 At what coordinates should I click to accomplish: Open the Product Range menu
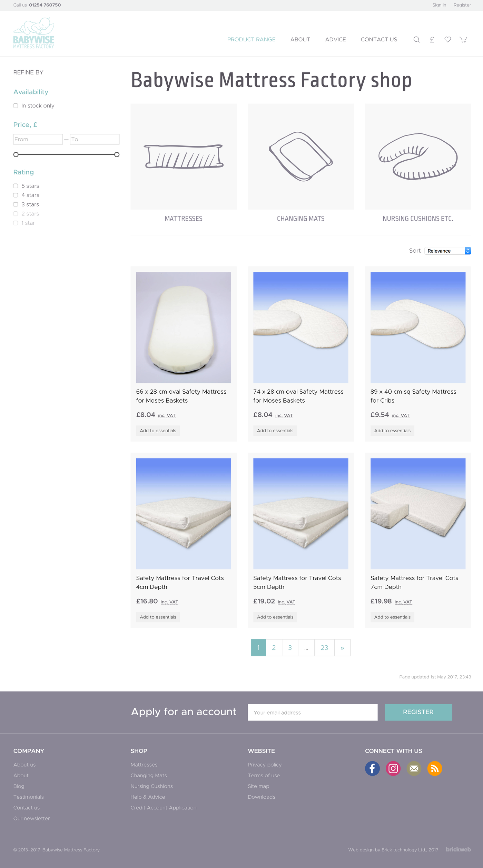[x=251, y=40]
